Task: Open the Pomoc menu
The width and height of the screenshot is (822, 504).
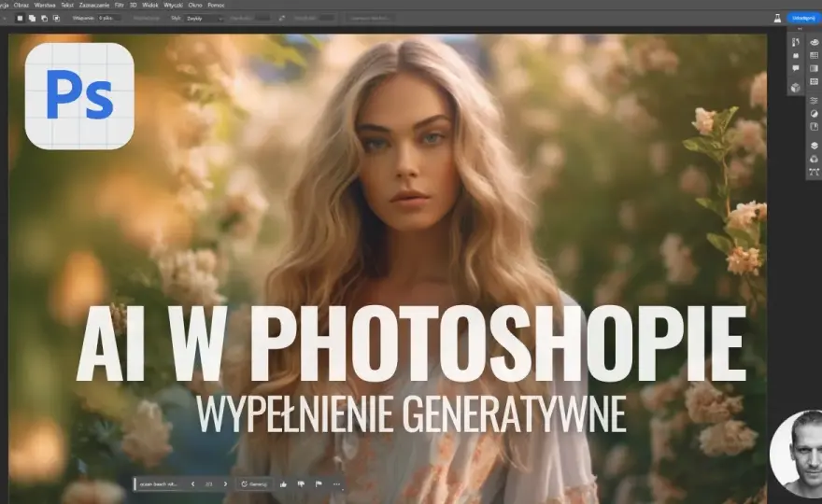Action: (x=216, y=6)
